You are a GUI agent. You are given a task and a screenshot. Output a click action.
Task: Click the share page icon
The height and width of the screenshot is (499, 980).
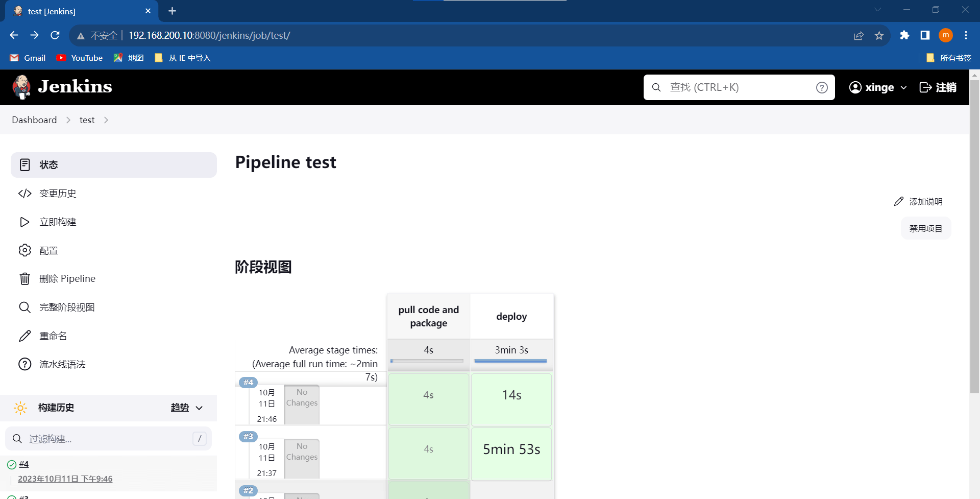859,35
